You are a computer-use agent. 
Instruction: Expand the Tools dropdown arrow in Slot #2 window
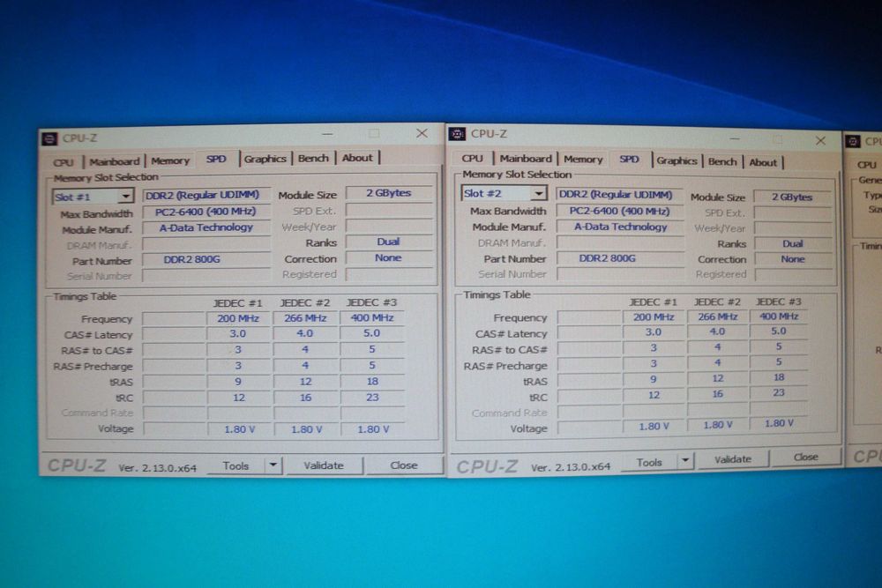pyautogui.click(x=685, y=461)
